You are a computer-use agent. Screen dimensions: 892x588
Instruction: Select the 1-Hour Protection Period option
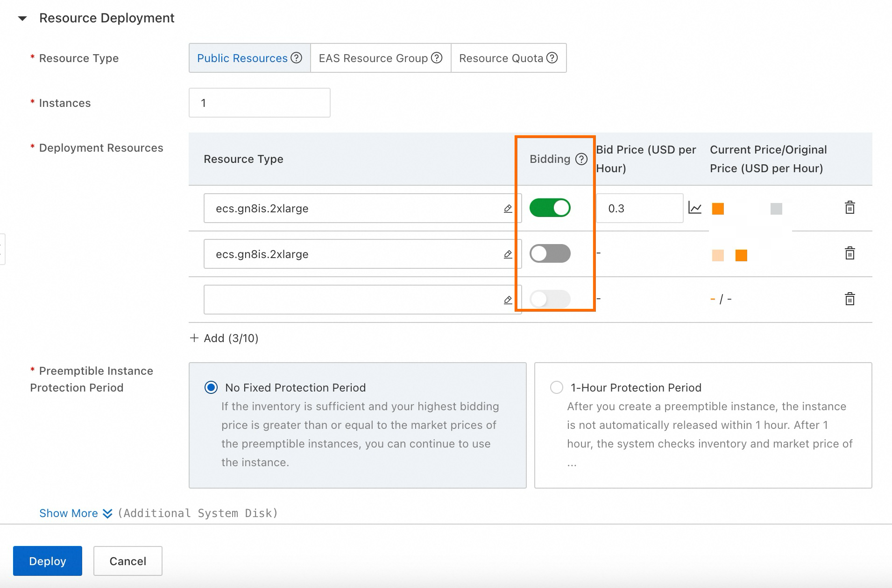point(556,387)
